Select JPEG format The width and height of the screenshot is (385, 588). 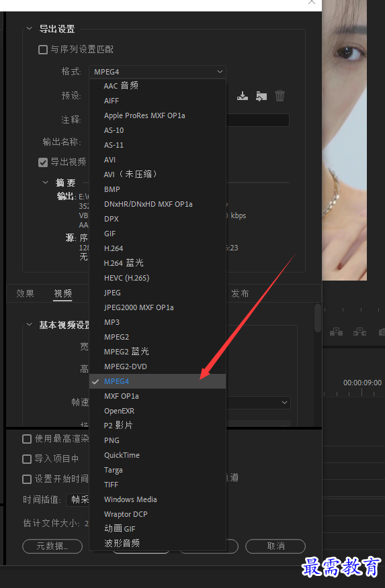(x=157, y=293)
